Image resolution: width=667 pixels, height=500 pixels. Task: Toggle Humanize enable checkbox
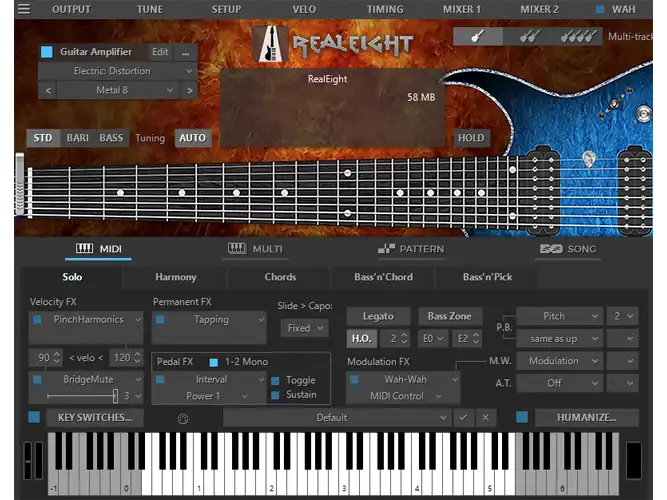(x=522, y=417)
